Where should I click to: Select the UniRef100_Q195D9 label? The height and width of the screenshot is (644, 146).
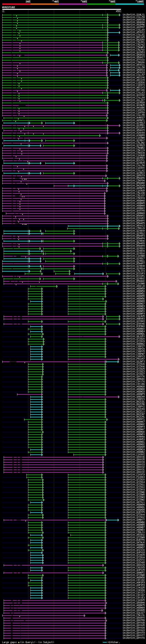tap(134, 103)
